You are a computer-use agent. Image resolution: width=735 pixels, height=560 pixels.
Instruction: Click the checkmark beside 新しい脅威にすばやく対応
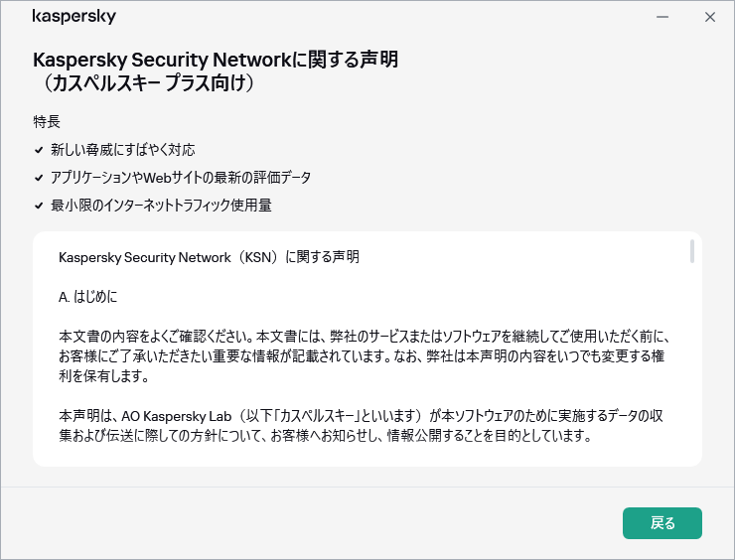click(x=39, y=150)
